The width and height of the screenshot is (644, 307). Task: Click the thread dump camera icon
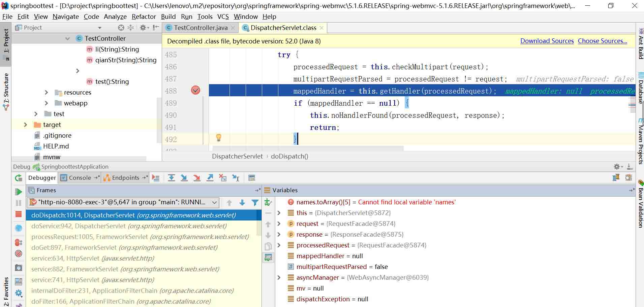pyautogui.click(x=19, y=268)
